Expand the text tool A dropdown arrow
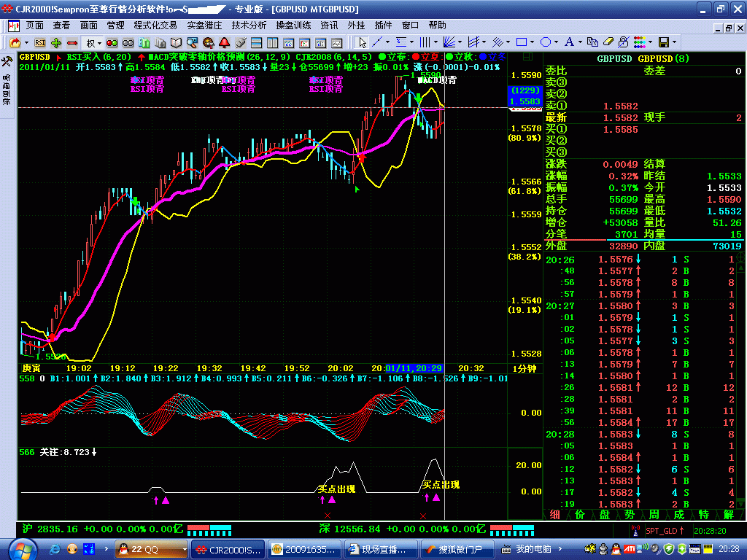747x560 pixels. 581,42
